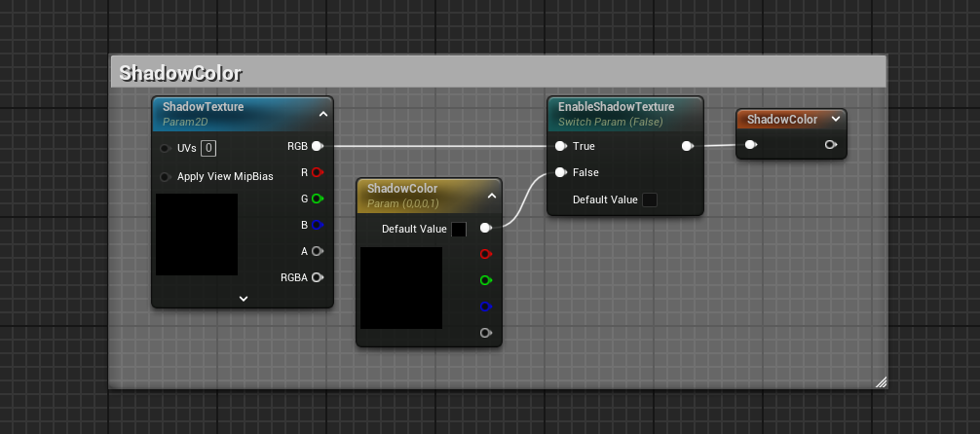Collapse the ShadowColor param node header chevron

coord(492,196)
